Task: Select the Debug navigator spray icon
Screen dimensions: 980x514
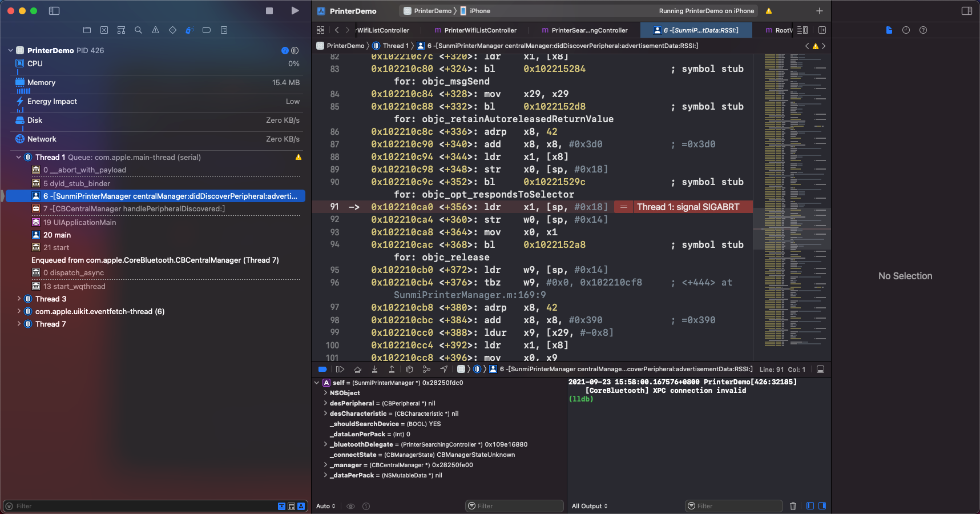Action: pos(189,30)
